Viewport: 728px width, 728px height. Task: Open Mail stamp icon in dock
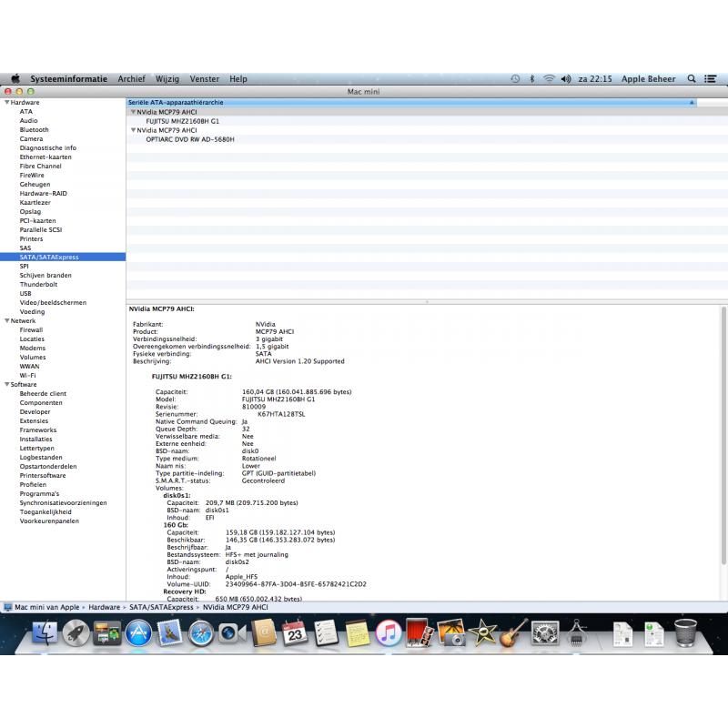pos(170,633)
